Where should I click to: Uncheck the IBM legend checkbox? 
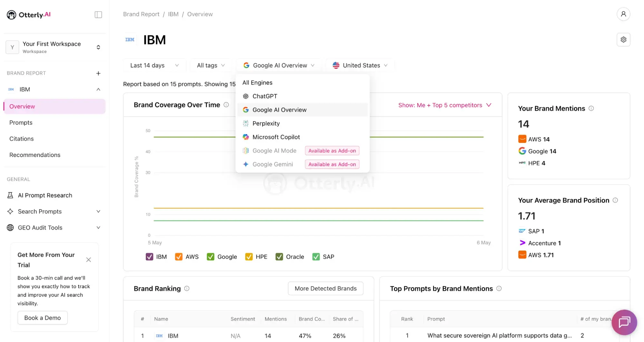pos(149,257)
